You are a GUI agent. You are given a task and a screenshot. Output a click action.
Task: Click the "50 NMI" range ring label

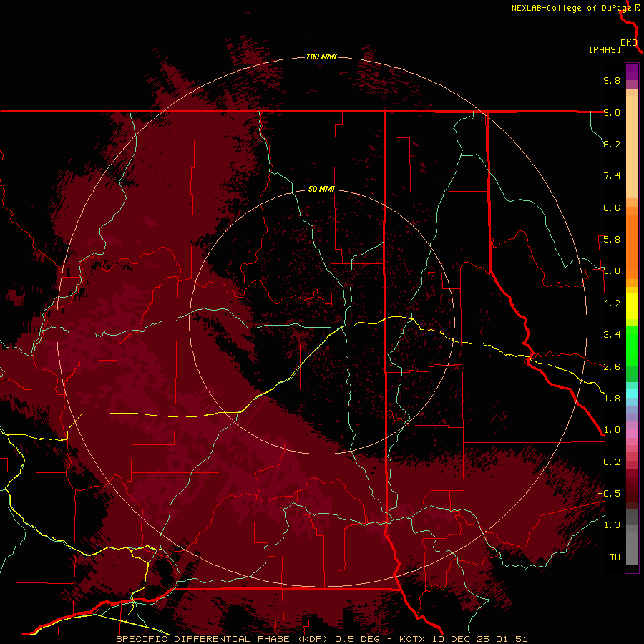coord(321,189)
